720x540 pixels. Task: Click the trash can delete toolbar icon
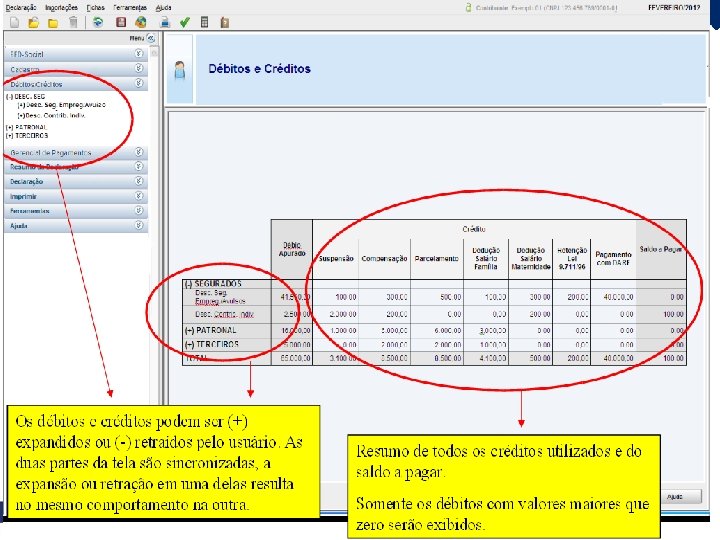pos(73,22)
